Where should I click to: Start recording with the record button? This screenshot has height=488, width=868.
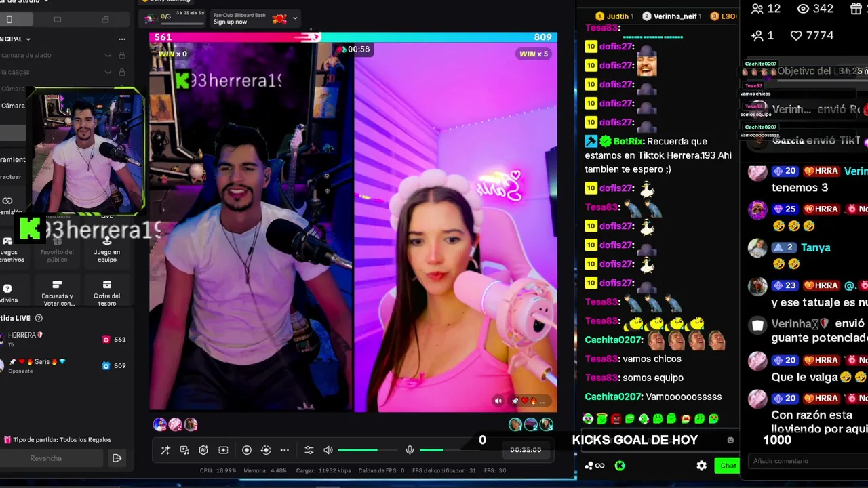point(247,450)
